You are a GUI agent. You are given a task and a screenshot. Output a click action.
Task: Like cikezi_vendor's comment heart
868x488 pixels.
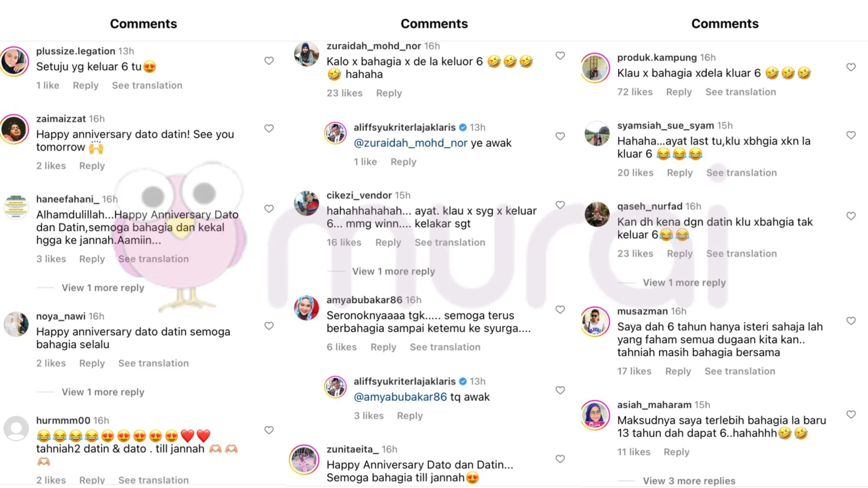(x=560, y=205)
